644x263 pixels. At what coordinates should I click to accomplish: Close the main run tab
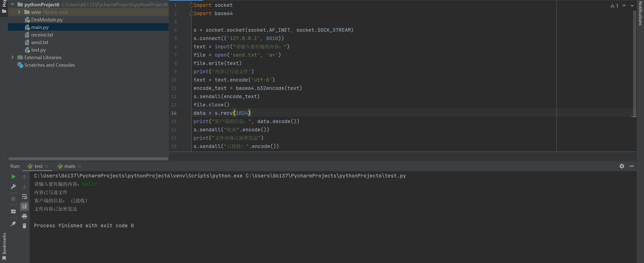(80, 166)
